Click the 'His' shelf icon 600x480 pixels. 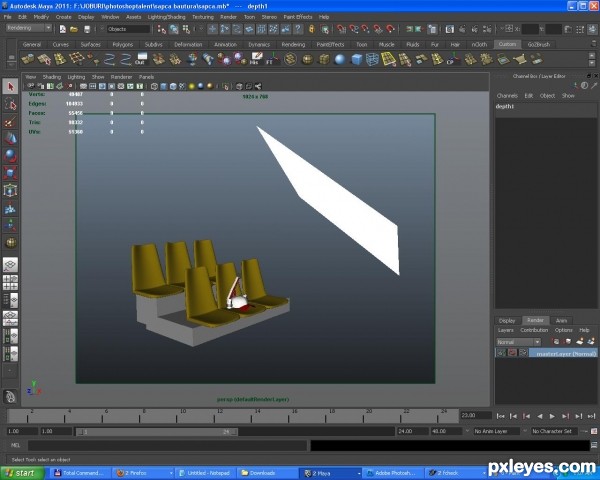click(256, 59)
